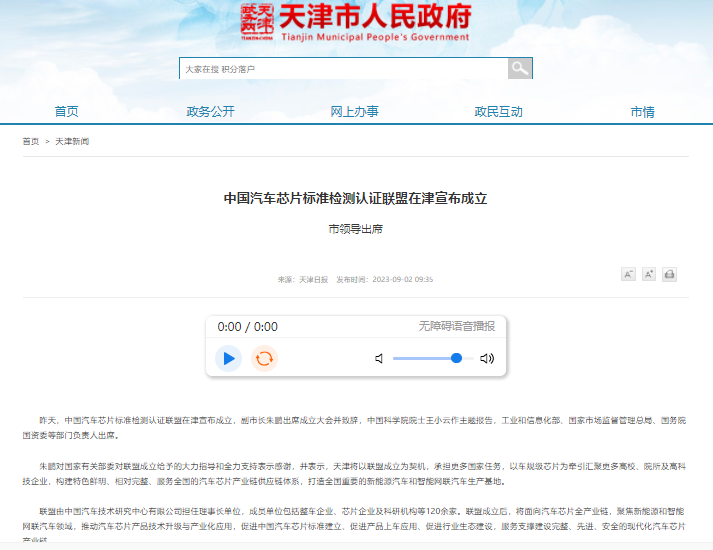Open the 网上办事 navigation menu
Screen dimensions: 713x550
[355, 111]
